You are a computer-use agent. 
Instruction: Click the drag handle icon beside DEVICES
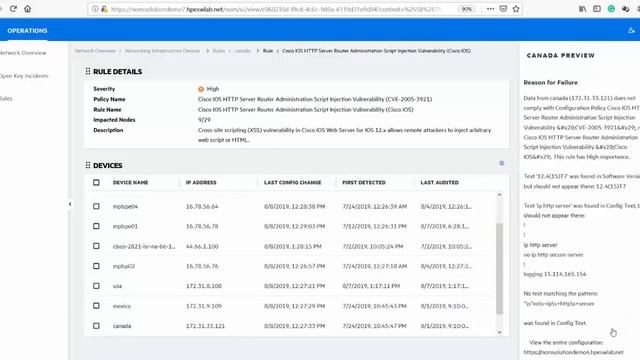tap(88, 165)
